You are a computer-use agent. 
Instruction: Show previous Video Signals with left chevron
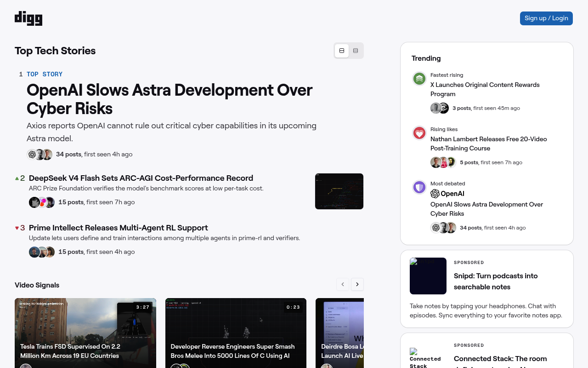(x=343, y=284)
